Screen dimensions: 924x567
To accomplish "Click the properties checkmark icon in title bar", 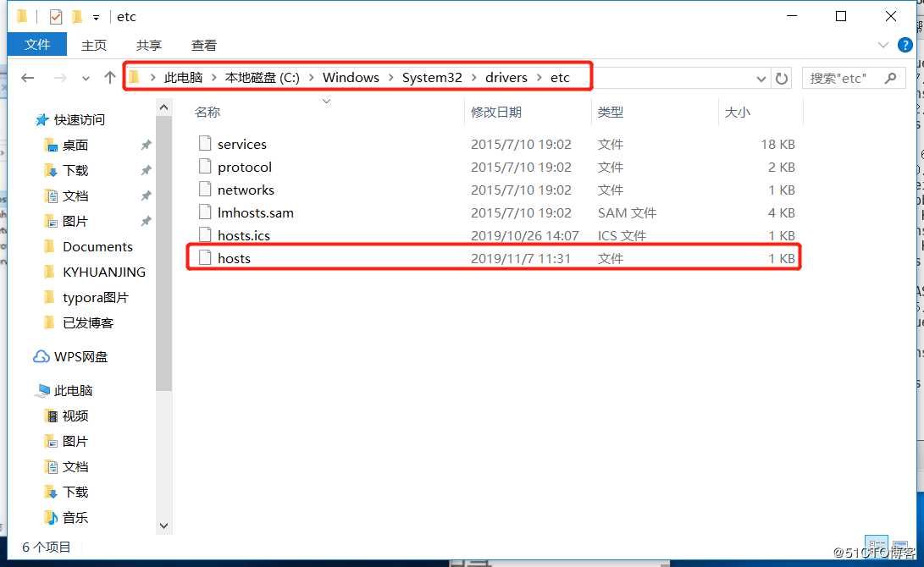I will (x=56, y=17).
